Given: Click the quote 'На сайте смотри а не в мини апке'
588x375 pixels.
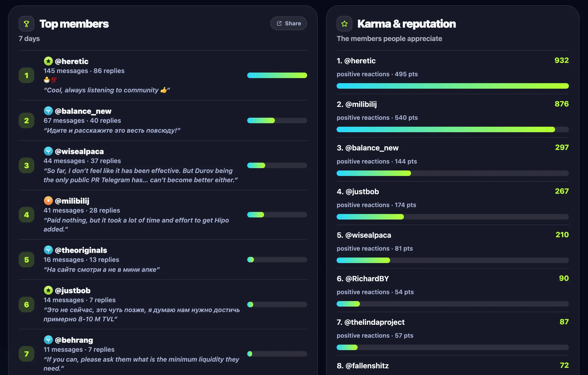Looking at the screenshot, I should pyautogui.click(x=102, y=270).
